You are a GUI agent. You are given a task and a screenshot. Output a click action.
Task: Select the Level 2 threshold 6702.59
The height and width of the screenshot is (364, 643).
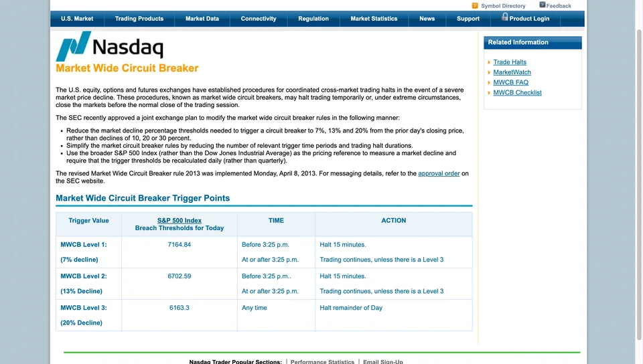click(x=180, y=276)
